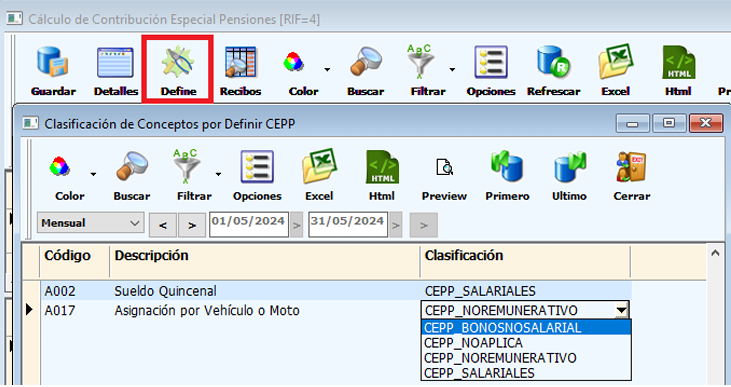Choose CEPP_NOREMUNERATIVO from the dropdown list
The height and width of the screenshot is (387, 731).
point(526,358)
